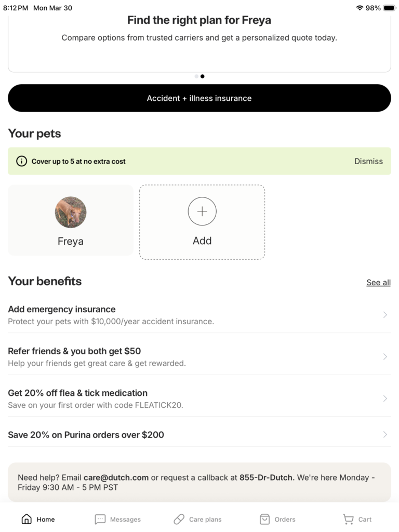
Task: Expand Purina orders savings chevron
Action: click(385, 435)
